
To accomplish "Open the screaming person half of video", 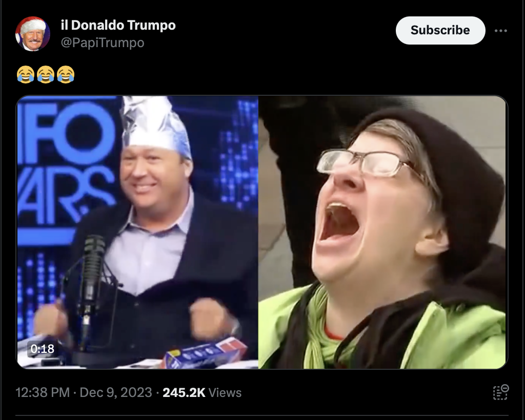I will point(381,233).
